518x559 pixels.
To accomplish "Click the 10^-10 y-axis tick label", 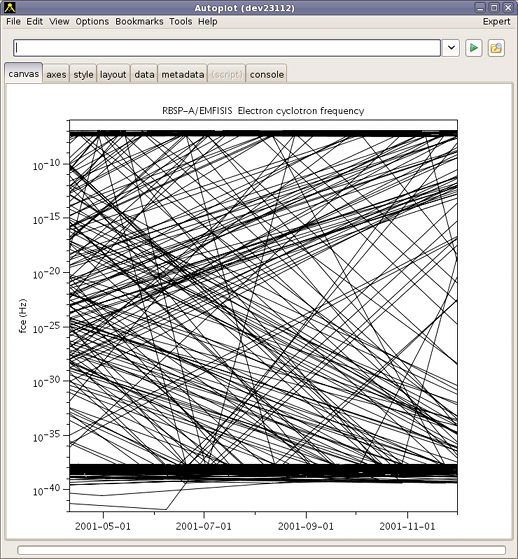I will click(47, 165).
